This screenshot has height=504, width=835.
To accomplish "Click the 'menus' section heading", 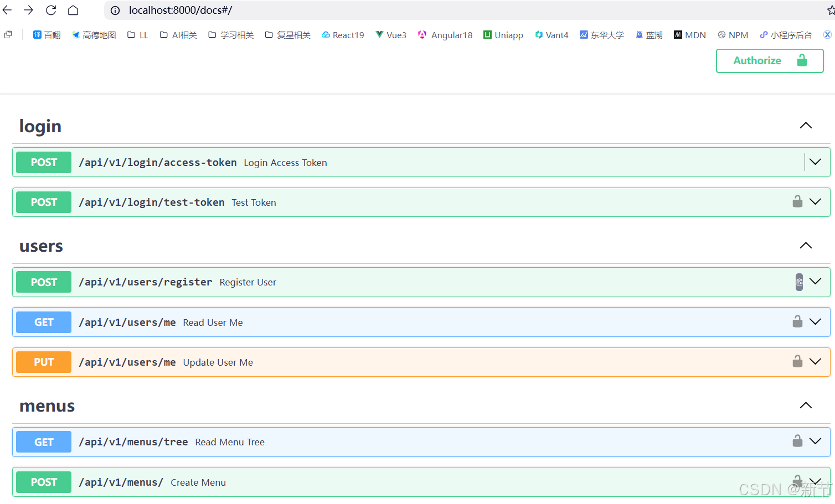I will [x=47, y=406].
